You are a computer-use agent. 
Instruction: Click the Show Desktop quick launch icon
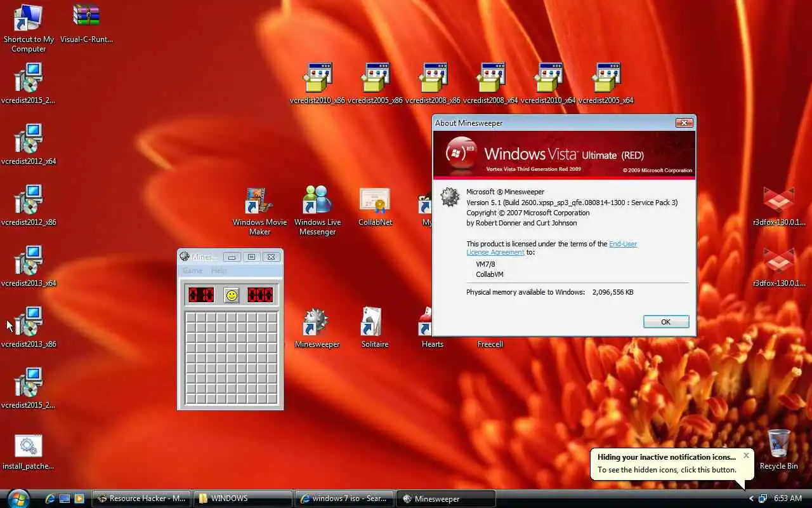pyautogui.click(x=65, y=498)
